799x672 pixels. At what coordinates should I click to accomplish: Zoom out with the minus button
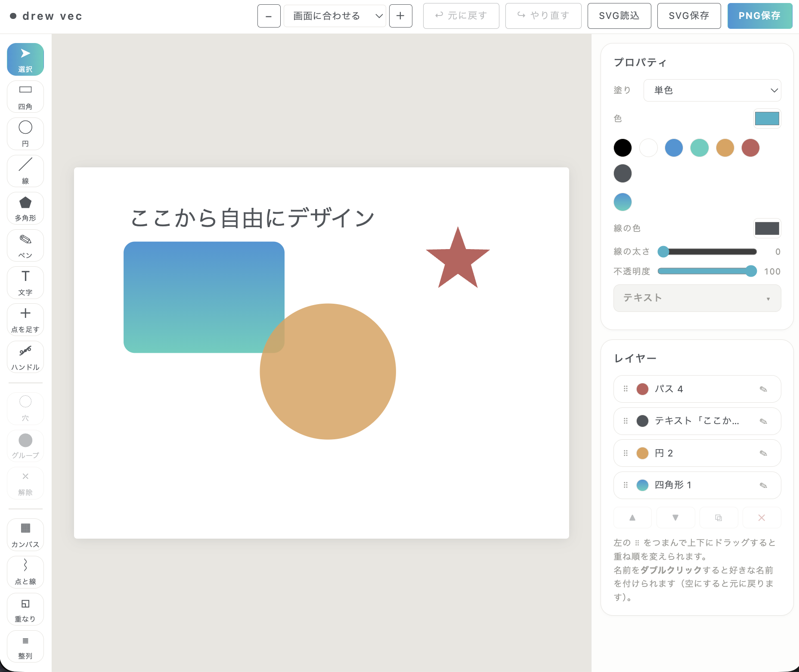269,16
